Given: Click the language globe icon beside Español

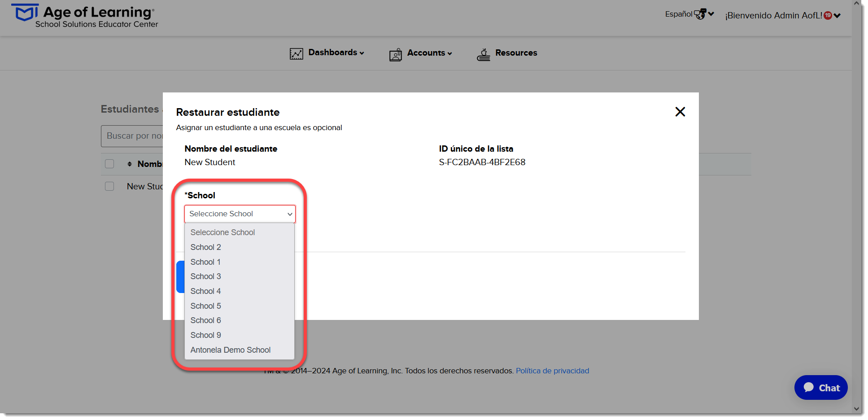Looking at the screenshot, I should (700, 14).
